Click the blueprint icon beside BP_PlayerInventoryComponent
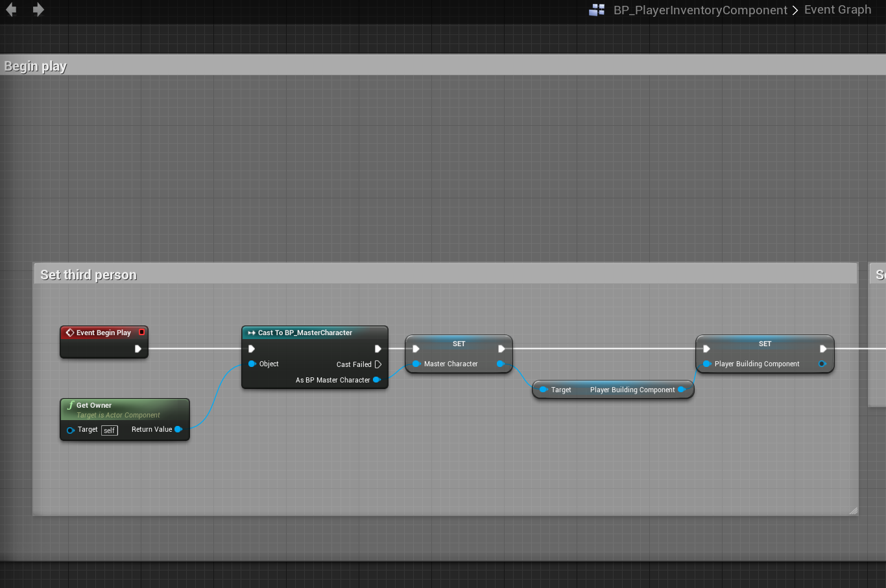This screenshot has width=886, height=588. coord(597,10)
